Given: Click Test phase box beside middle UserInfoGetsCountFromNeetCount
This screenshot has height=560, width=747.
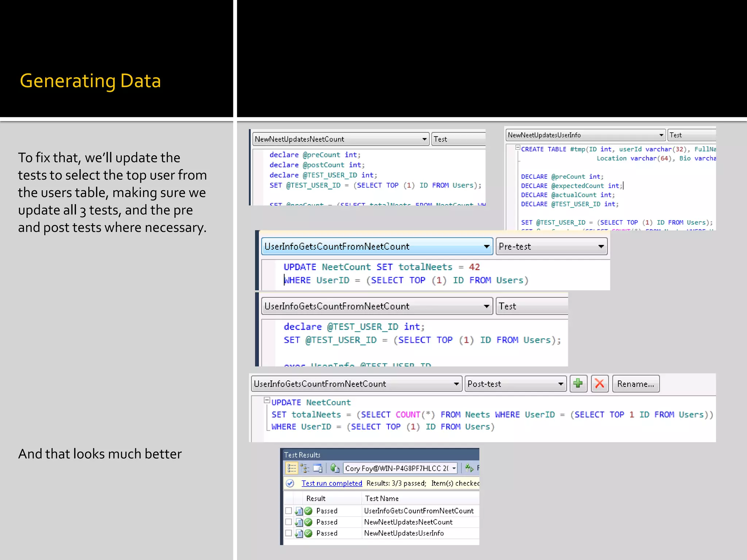Looking at the screenshot, I should tap(532, 306).
